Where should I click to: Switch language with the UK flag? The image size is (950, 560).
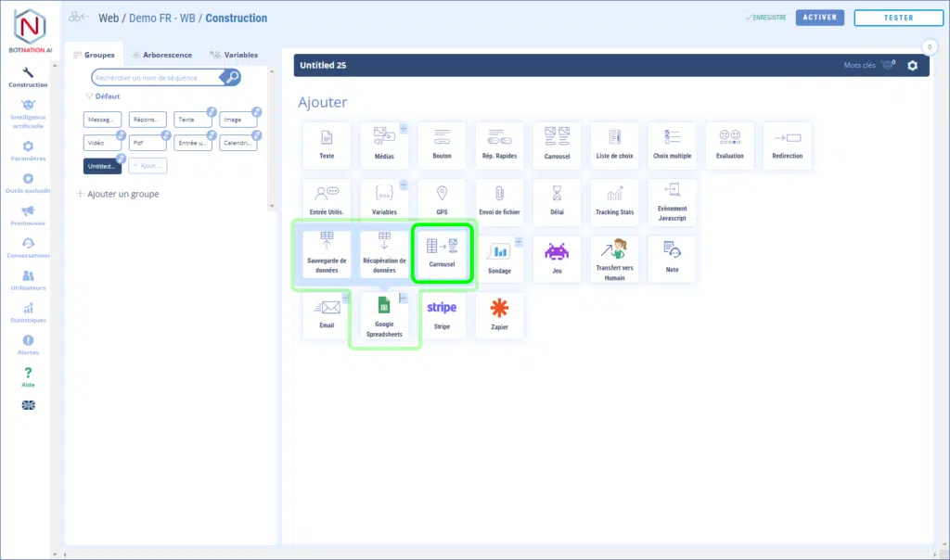pyautogui.click(x=28, y=405)
